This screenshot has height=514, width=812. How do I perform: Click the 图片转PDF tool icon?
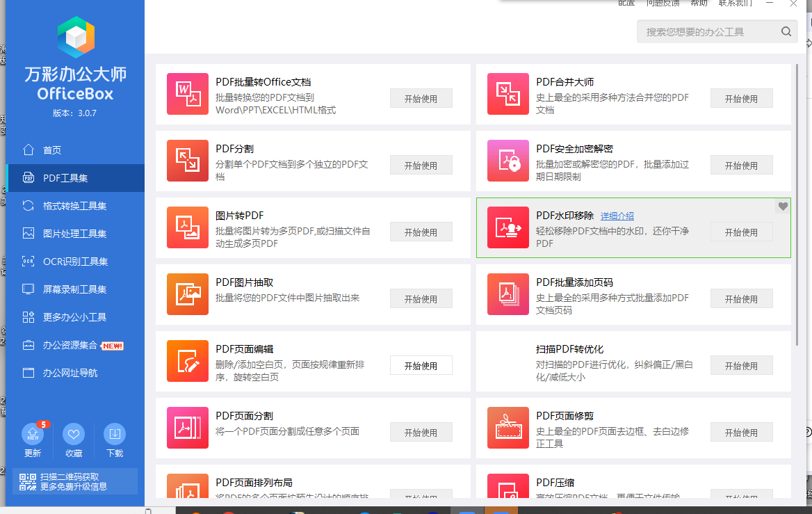(x=188, y=227)
